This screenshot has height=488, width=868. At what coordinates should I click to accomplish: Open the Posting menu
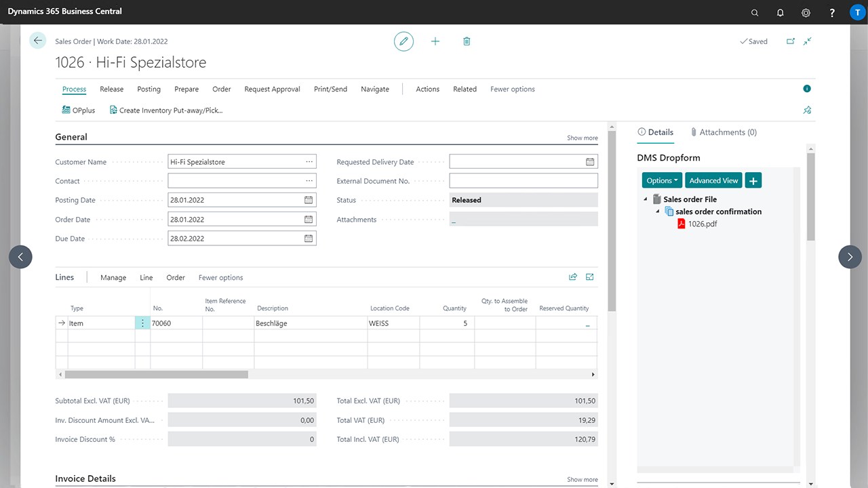[x=149, y=89]
